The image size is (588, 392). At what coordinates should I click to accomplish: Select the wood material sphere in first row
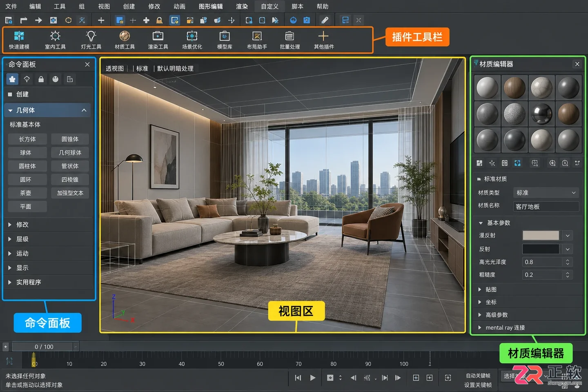coord(514,87)
